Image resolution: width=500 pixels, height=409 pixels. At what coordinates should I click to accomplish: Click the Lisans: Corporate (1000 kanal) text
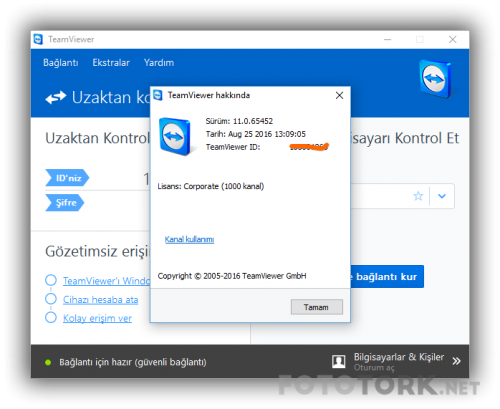tap(211, 186)
